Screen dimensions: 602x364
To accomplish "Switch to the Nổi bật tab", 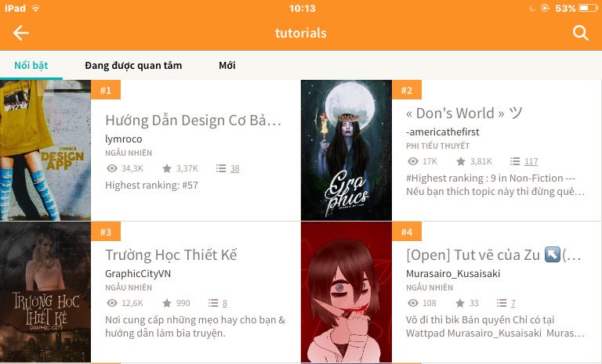I will pyautogui.click(x=31, y=65).
